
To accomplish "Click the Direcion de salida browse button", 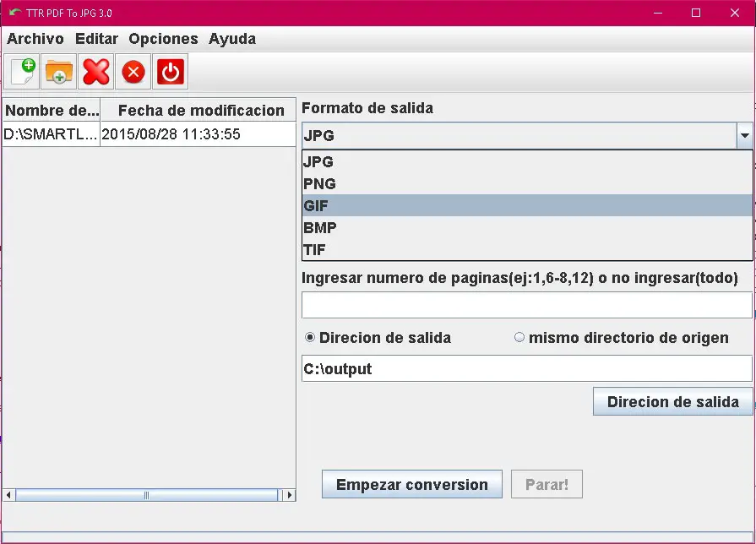I will coord(672,402).
